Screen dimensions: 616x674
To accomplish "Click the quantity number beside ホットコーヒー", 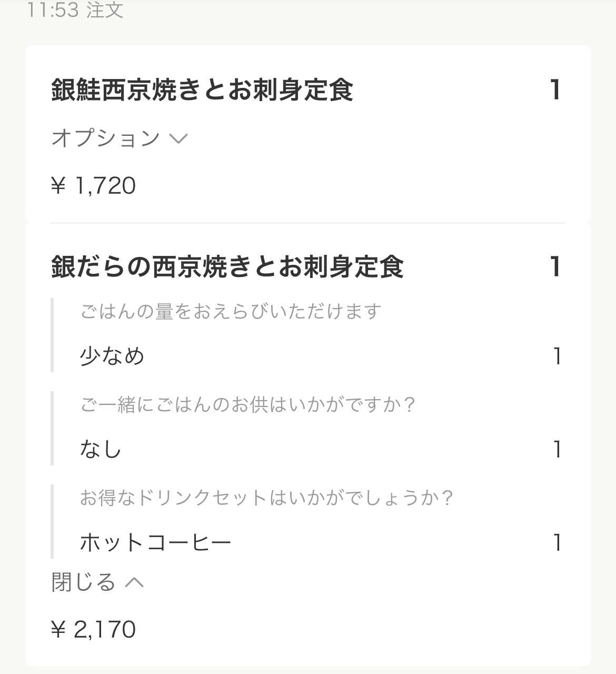I will (x=557, y=542).
